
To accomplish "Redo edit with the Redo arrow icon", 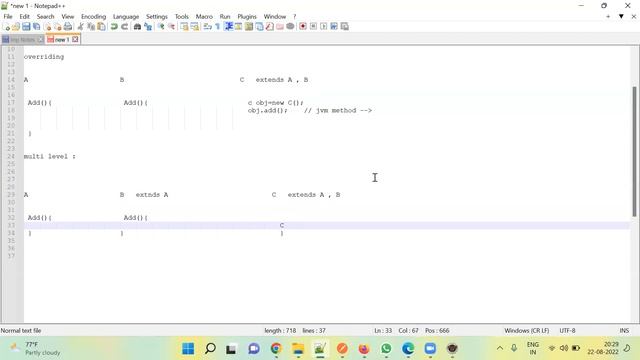I will pos(124,27).
